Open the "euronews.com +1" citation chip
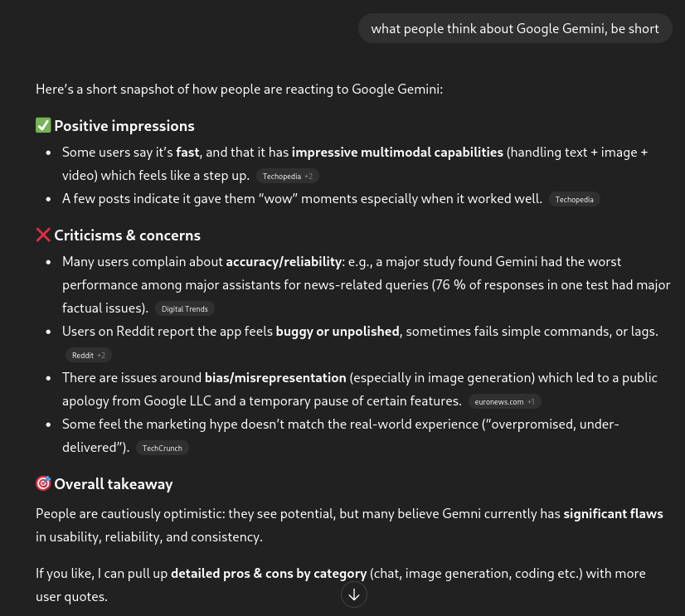Screen dimensions: 685x616 [505, 401]
